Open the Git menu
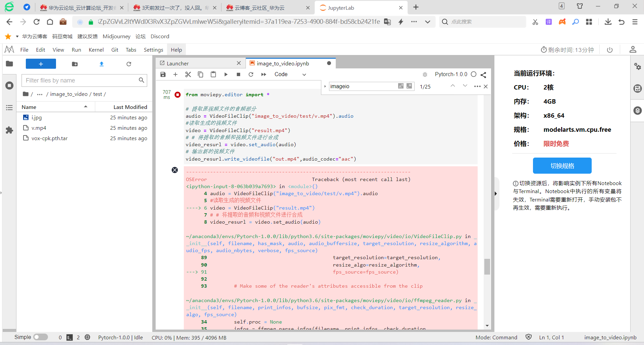644x345 pixels. [115, 50]
